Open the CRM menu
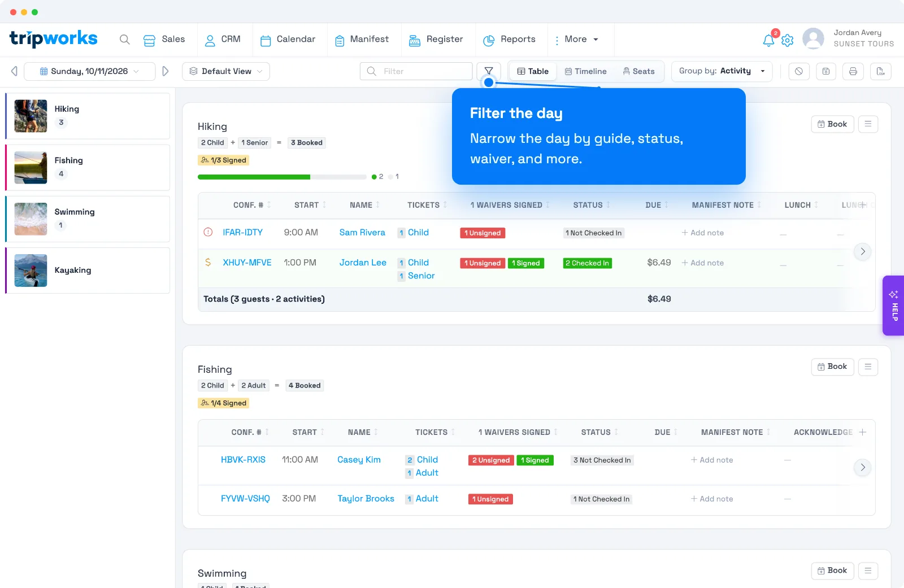Viewport: 904px width, 588px height. [223, 40]
